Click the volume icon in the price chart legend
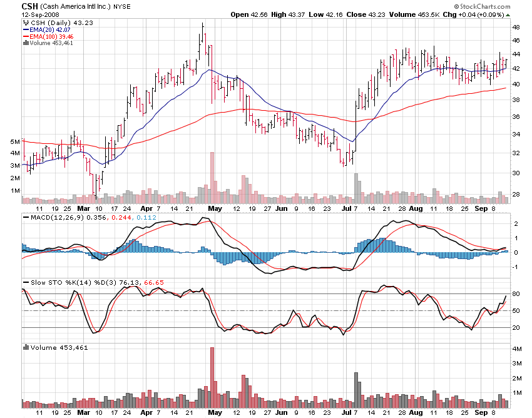 pyautogui.click(x=26, y=43)
